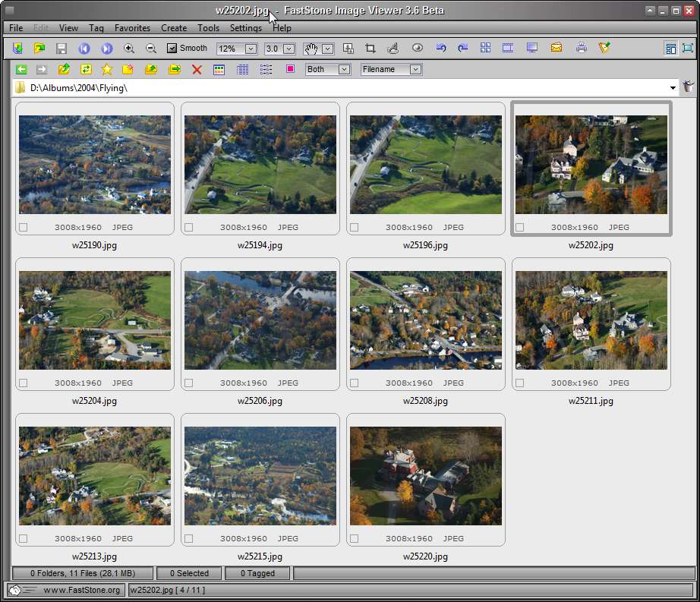Select the w25211.jpg thumbnail
The height and width of the screenshot is (602, 700).
591,320
